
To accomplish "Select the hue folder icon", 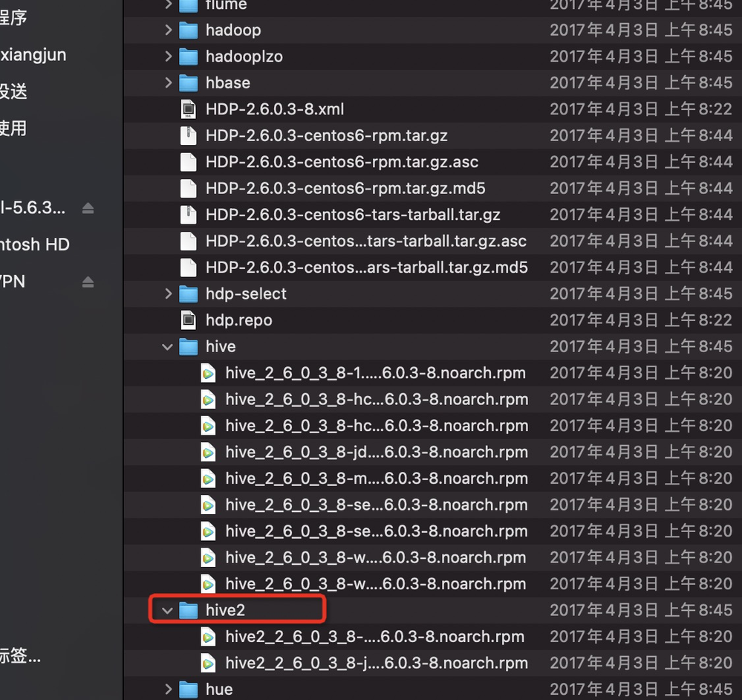I will pyautogui.click(x=189, y=689).
